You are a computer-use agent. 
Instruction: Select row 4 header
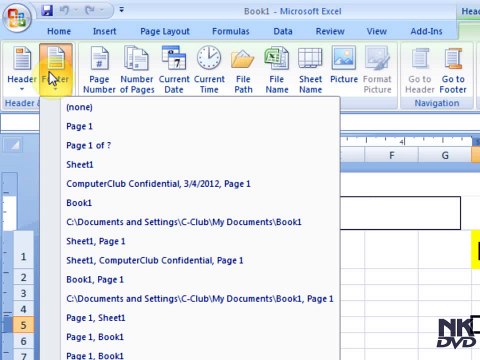tap(23, 309)
